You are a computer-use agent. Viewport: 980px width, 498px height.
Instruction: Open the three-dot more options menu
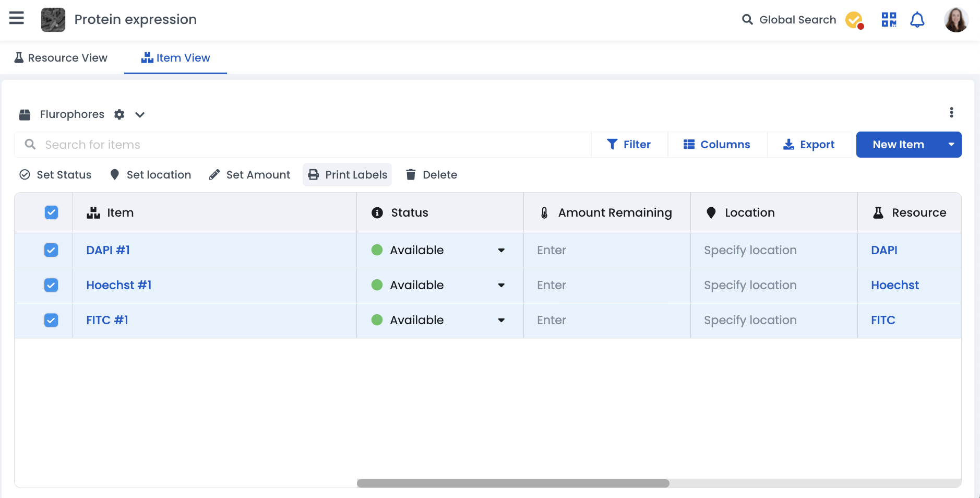(x=951, y=113)
